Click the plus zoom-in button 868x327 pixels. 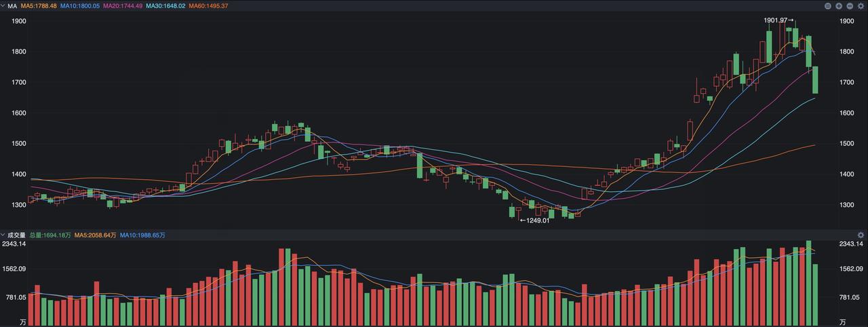(839, 6)
